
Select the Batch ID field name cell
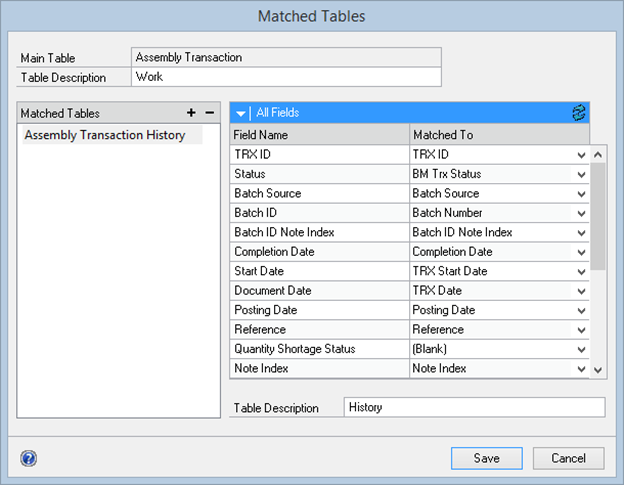[x=319, y=213]
